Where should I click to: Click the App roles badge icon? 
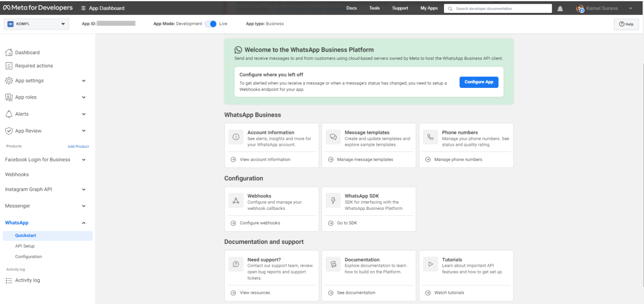coord(9,98)
